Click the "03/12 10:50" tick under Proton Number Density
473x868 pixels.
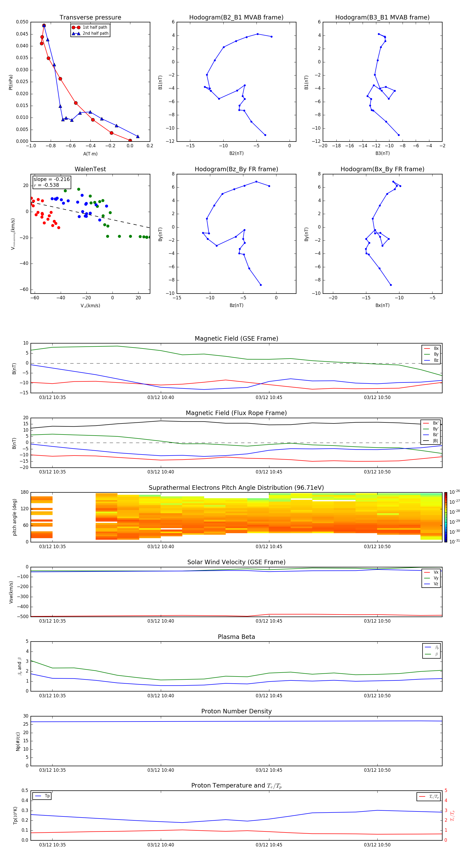coord(377,770)
